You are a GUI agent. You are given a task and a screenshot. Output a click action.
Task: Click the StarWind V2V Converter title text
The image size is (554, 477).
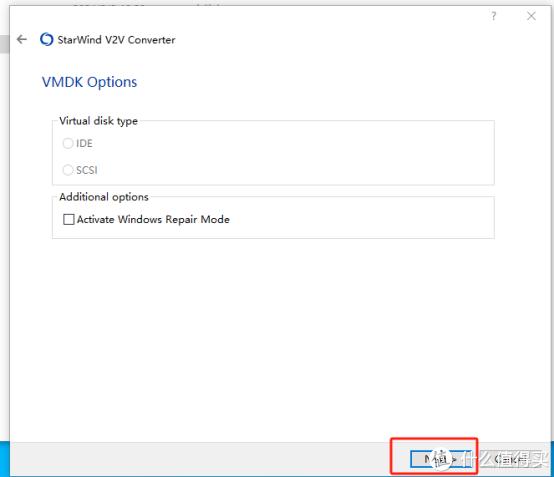116,40
